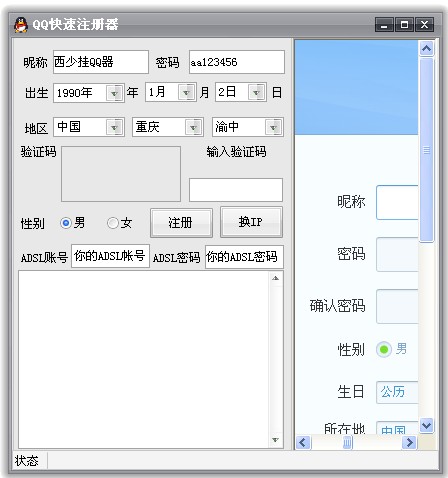Click the ADSL帐号 account input field

[x=110, y=256]
